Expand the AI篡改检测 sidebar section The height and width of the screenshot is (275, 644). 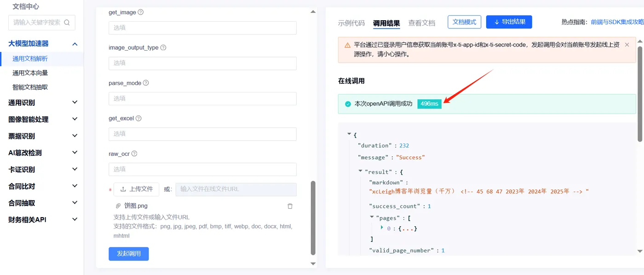(75, 153)
